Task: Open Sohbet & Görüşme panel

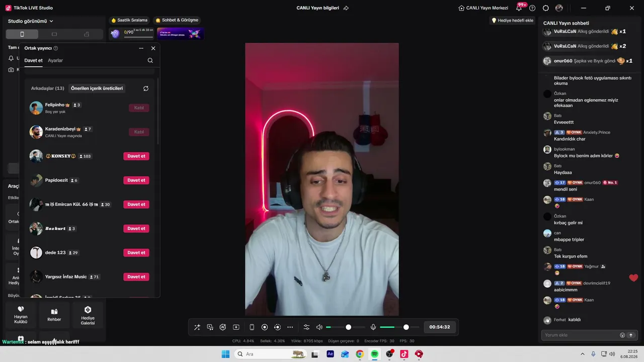Action: (x=177, y=20)
